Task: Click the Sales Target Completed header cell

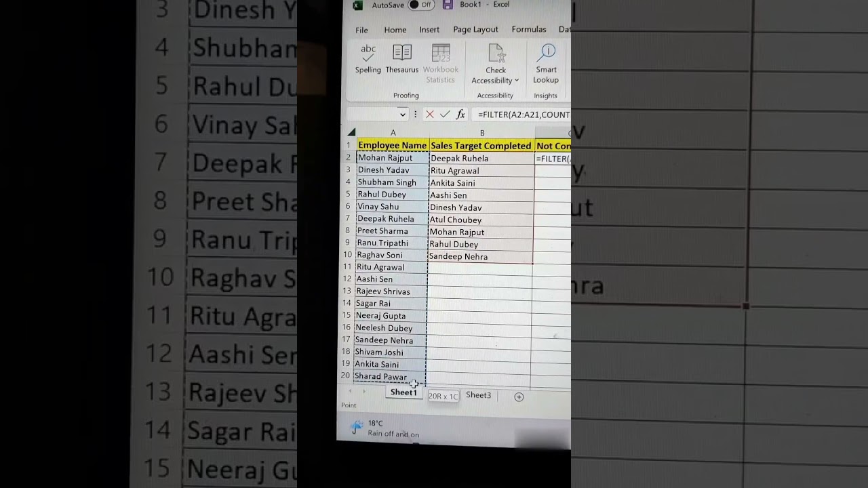Action: (x=481, y=146)
